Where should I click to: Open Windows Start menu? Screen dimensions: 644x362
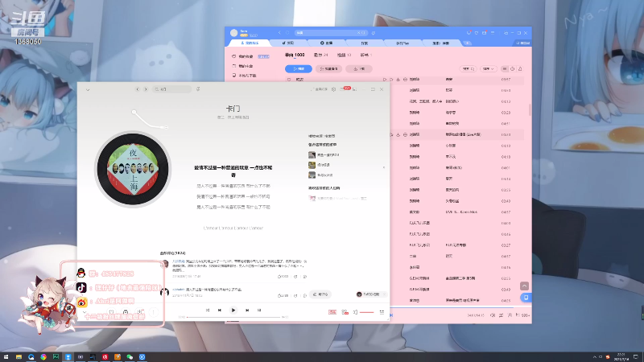pyautogui.click(x=6, y=357)
